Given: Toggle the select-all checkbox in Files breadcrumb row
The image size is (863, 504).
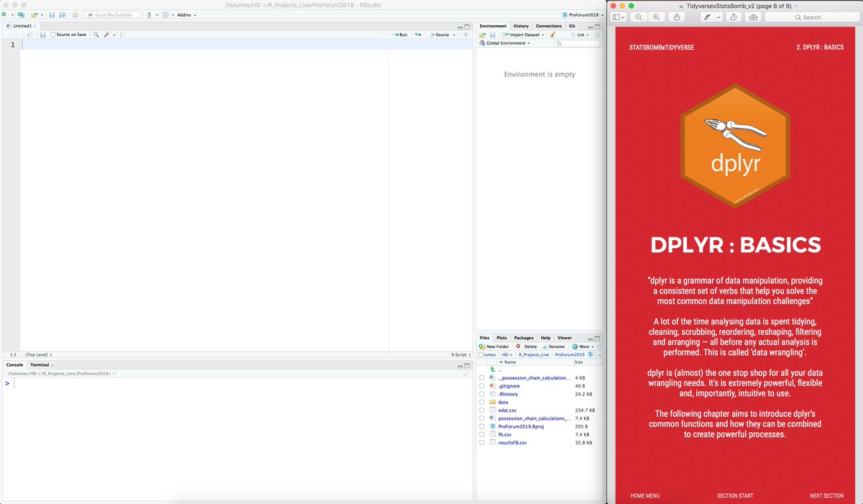Looking at the screenshot, I should pyautogui.click(x=480, y=354).
